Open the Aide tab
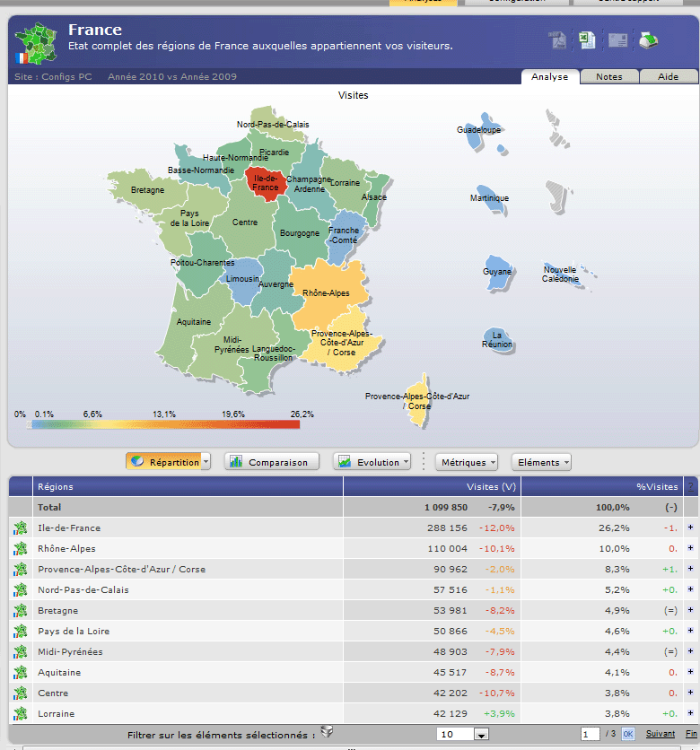Screen dimensions: 700x750 pos(668,77)
